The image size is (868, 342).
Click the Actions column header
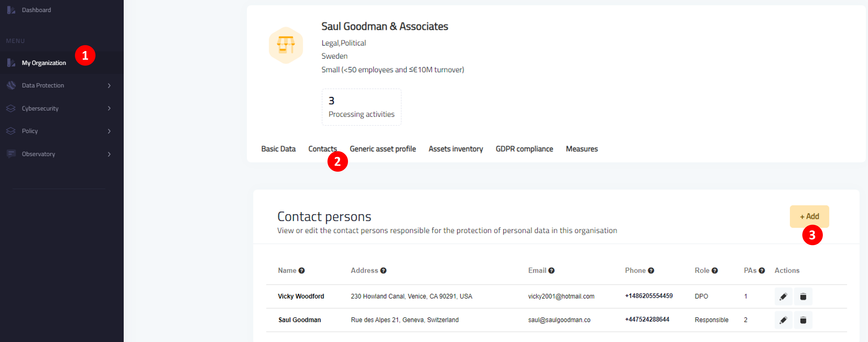click(x=787, y=271)
